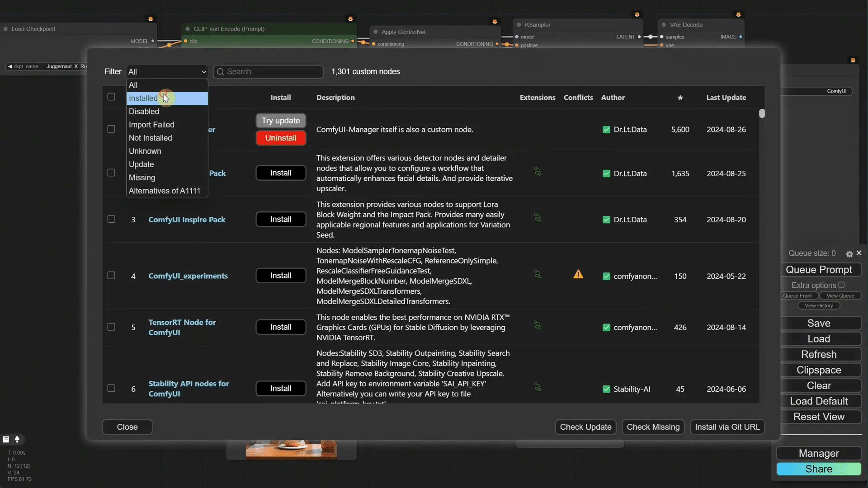Open the task list icon at bottom left
Screen dimensions: 868x488
(6, 439)
